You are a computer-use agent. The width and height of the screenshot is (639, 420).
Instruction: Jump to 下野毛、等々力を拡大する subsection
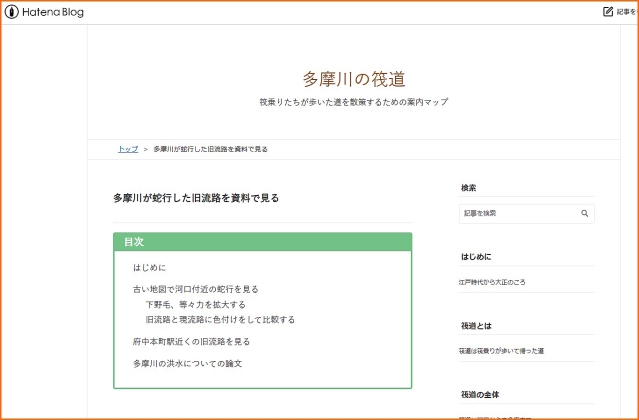[x=195, y=304]
